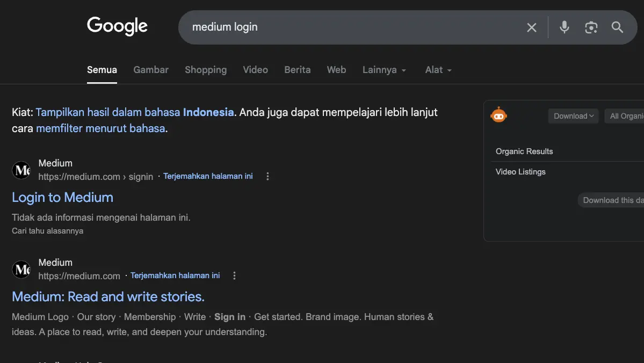This screenshot has width=644, height=363.
Task: Click the Cari tahu alasannya link
Action: pyautogui.click(x=48, y=231)
